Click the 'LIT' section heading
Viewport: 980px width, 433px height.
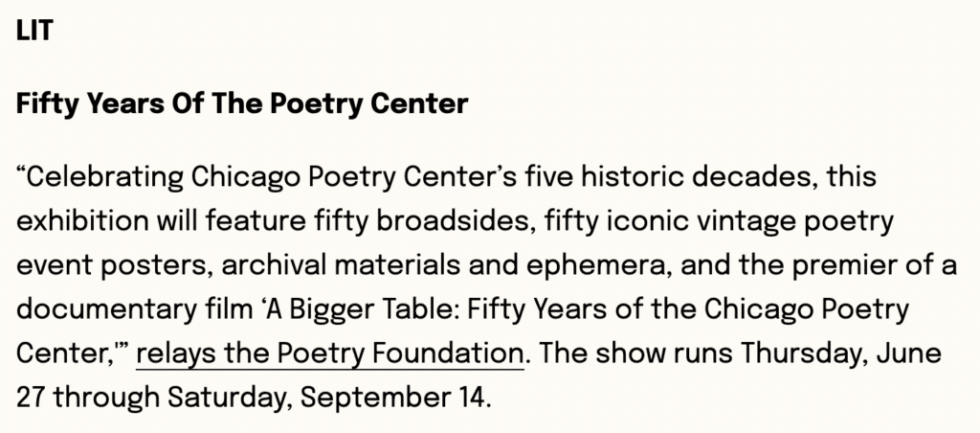tap(35, 31)
